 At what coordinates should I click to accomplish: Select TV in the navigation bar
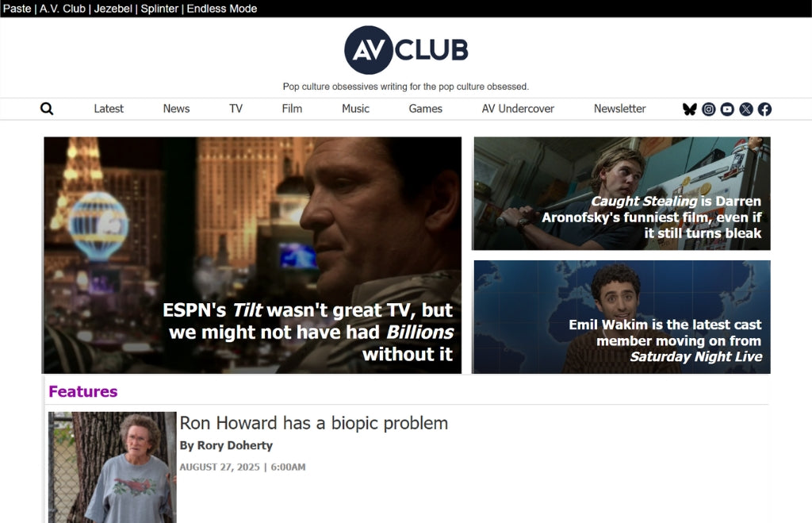(236, 109)
